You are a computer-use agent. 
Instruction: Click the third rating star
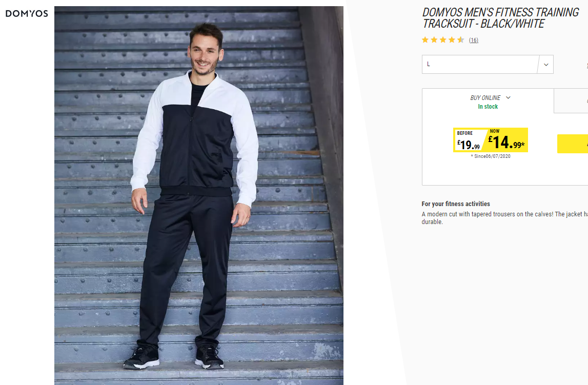coord(443,40)
